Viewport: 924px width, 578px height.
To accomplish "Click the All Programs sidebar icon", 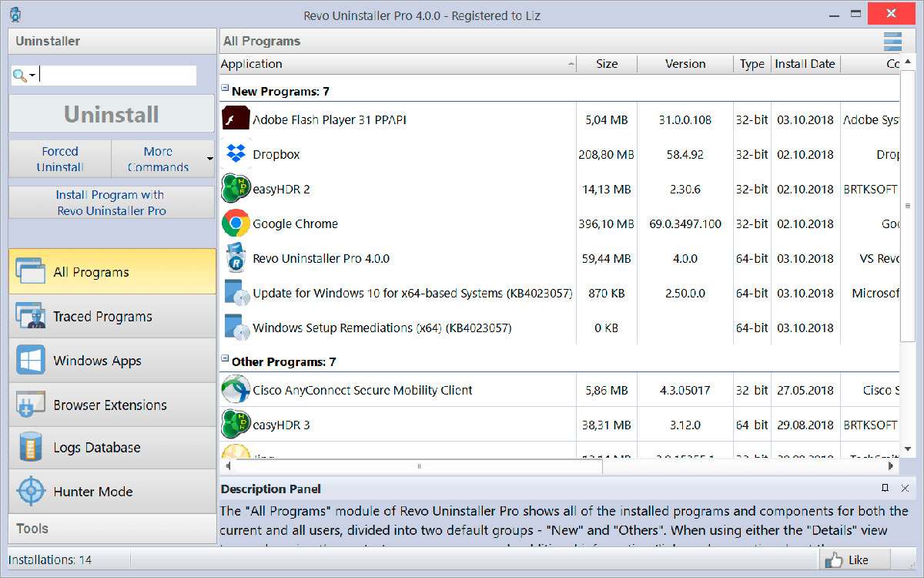I will coord(30,272).
